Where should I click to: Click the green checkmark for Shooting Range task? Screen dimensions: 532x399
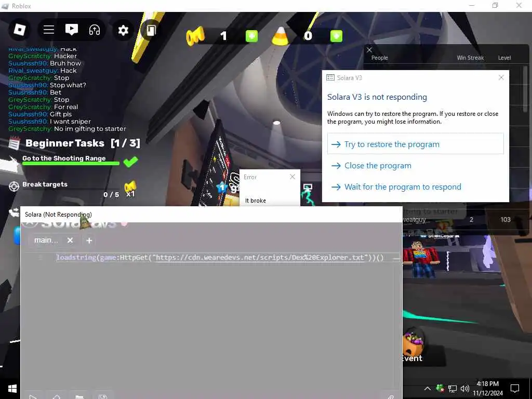point(130,162)
